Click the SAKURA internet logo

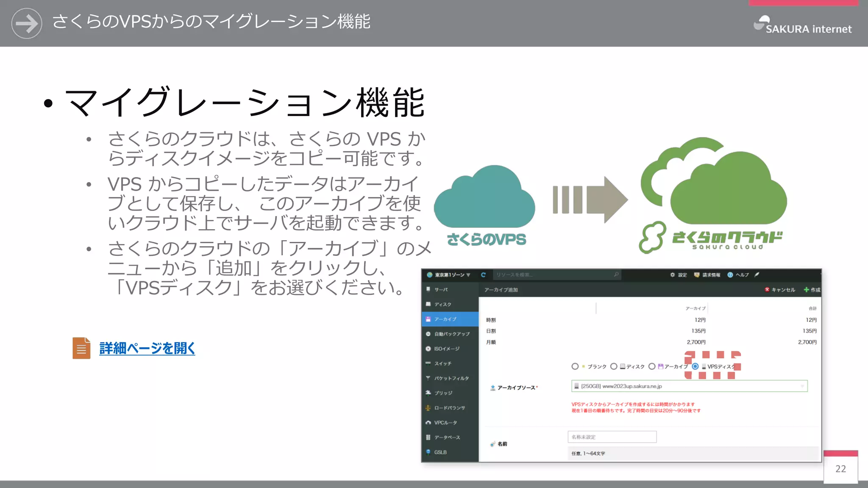pos(802,25)
